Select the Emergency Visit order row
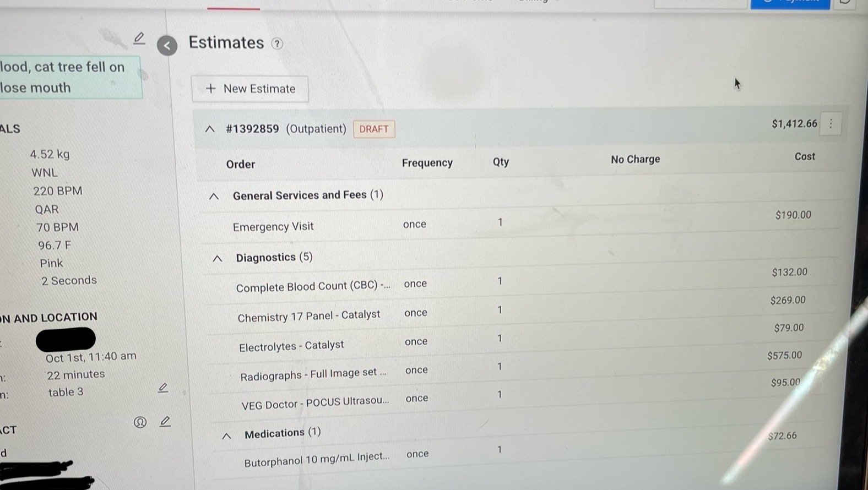The image size is (868, 490). 273,226
